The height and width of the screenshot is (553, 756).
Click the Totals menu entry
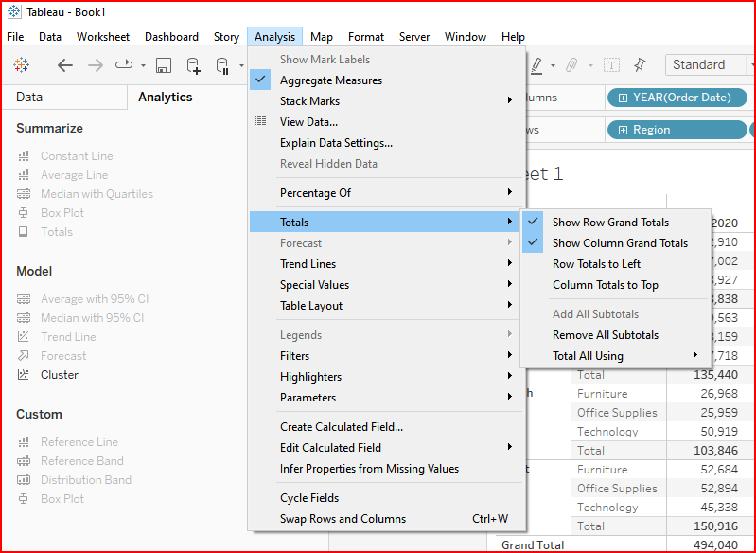coord(386,222)
